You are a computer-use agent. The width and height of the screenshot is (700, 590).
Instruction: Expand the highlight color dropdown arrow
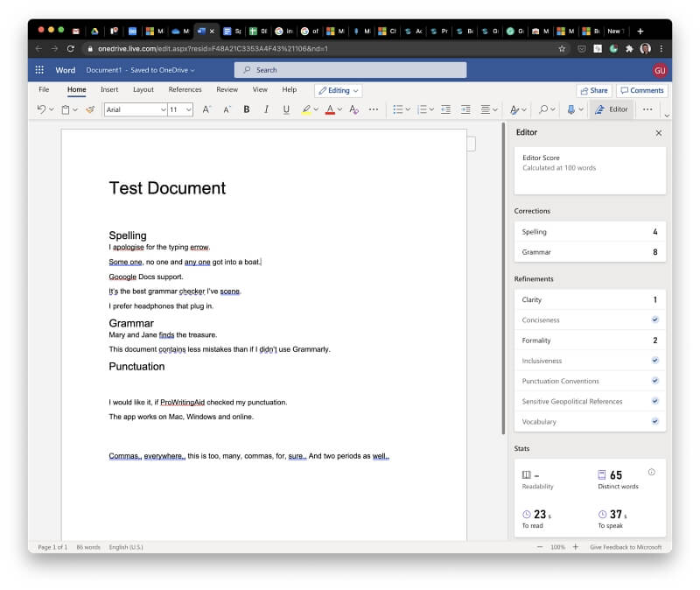click(x=316, y=109)
